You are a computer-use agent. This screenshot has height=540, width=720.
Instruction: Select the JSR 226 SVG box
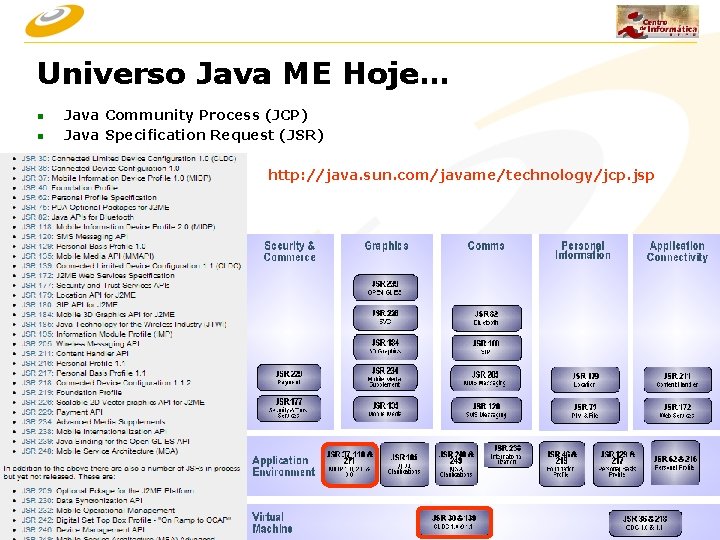[x=385, y=317]
